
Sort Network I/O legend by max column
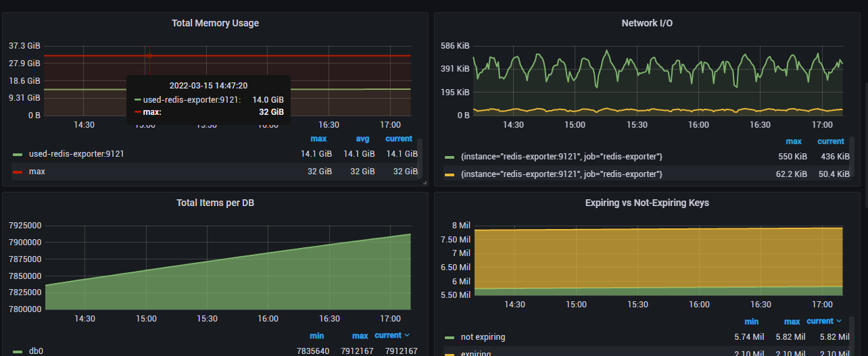[794, 142]
